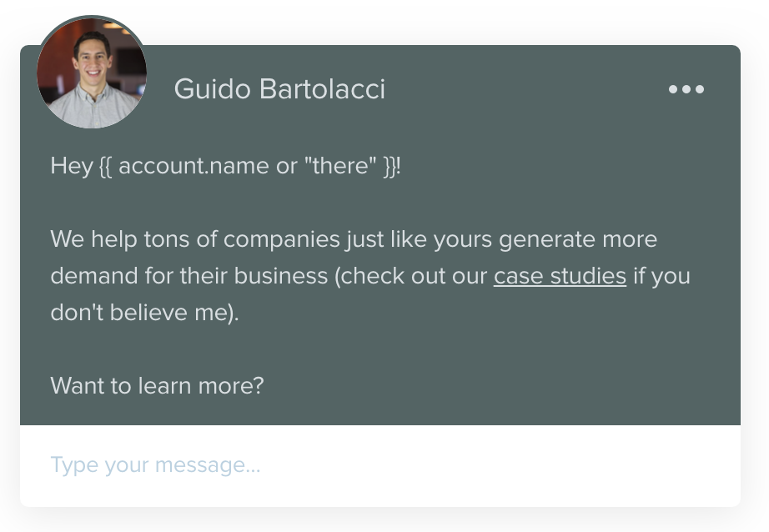Click the phrase "We help tons"

coord(108,239)
